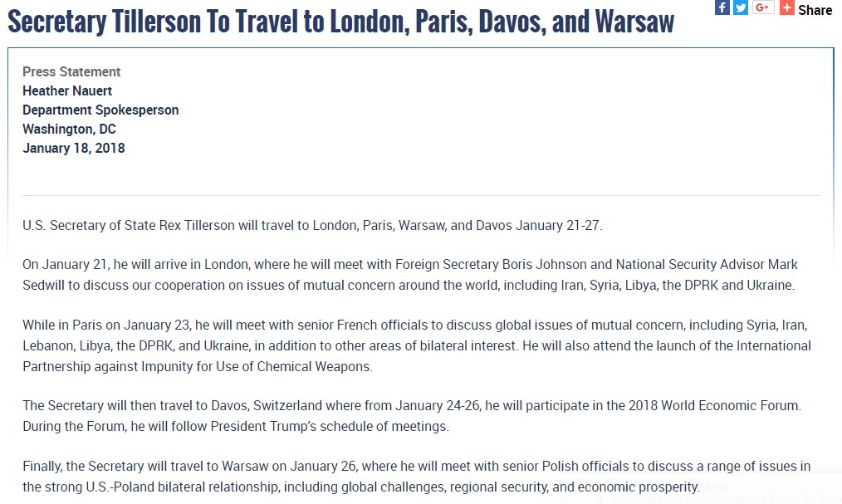Click the headline about Secretary Tillerson's travel
The image size is (842, 504).
coord(340,22)
